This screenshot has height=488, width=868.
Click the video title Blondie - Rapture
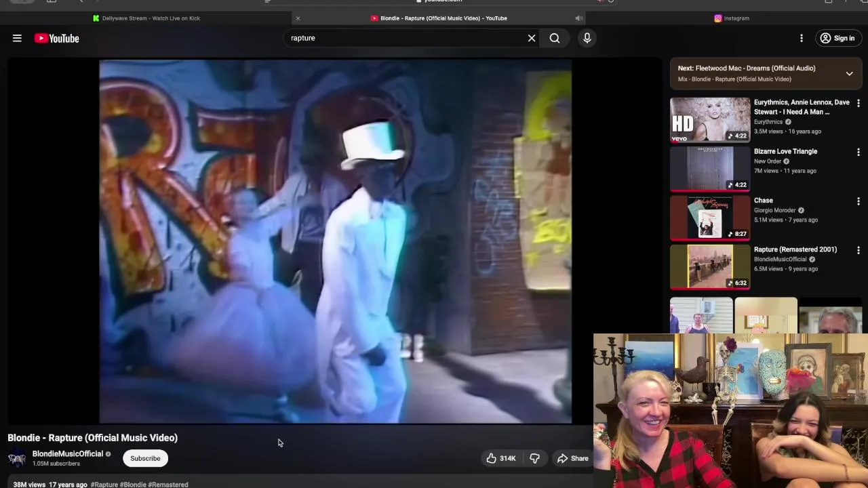pyautogui.click(x=93, y=438)
